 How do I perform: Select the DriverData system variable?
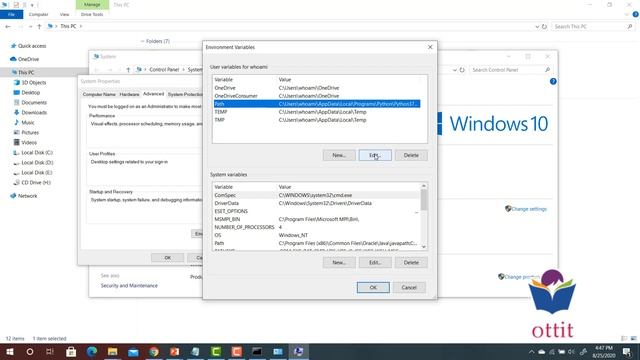317,203
